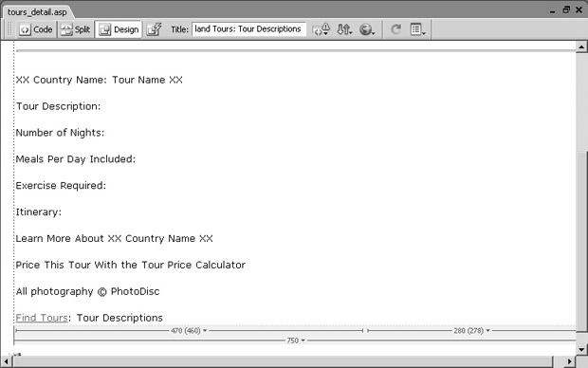588x368 pixels.
Task: Open the 280 (278) column width dropdown
Action: pyautogui.click(x=471, y=330)
